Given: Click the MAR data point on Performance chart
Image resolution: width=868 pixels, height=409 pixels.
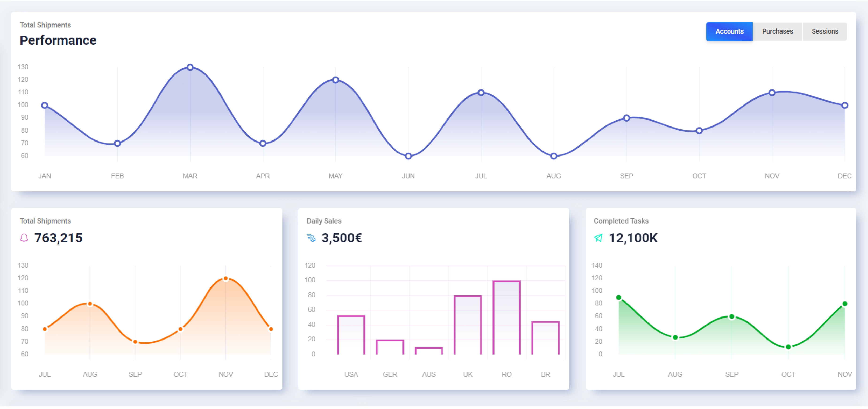Looking at the screenshot, I should point(190,67).
